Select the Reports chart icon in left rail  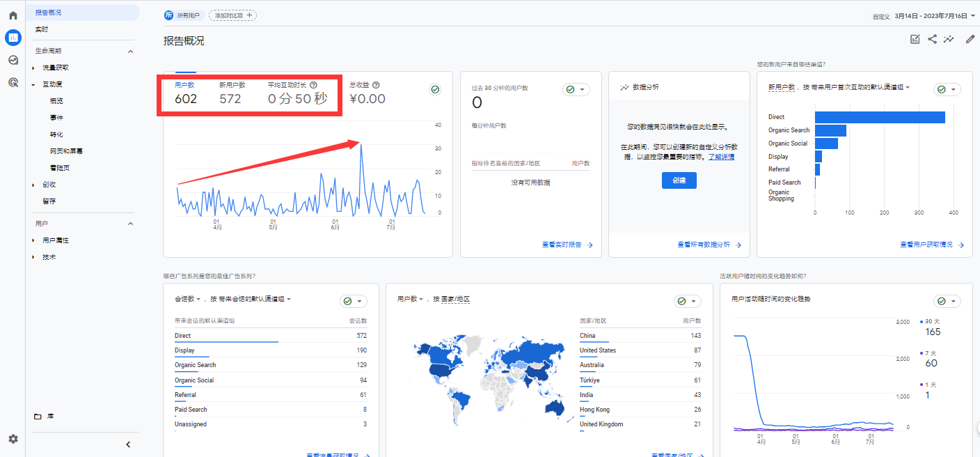(x=13, y=38)
